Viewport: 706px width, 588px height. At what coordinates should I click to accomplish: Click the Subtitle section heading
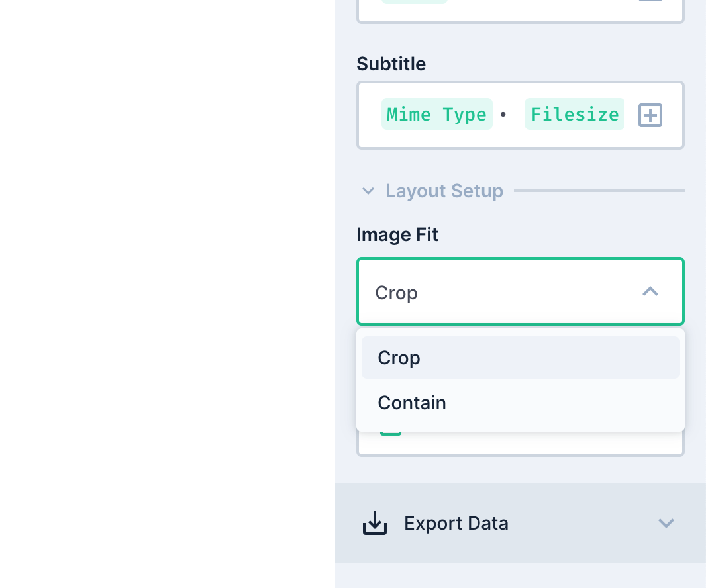391,64
